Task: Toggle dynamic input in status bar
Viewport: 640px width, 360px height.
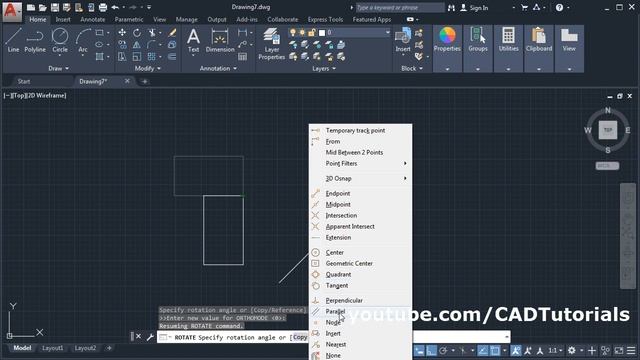Action: [419, 350]
